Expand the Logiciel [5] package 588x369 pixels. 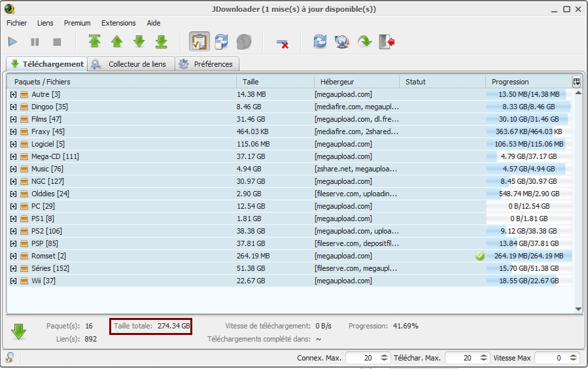pos(14,144)
